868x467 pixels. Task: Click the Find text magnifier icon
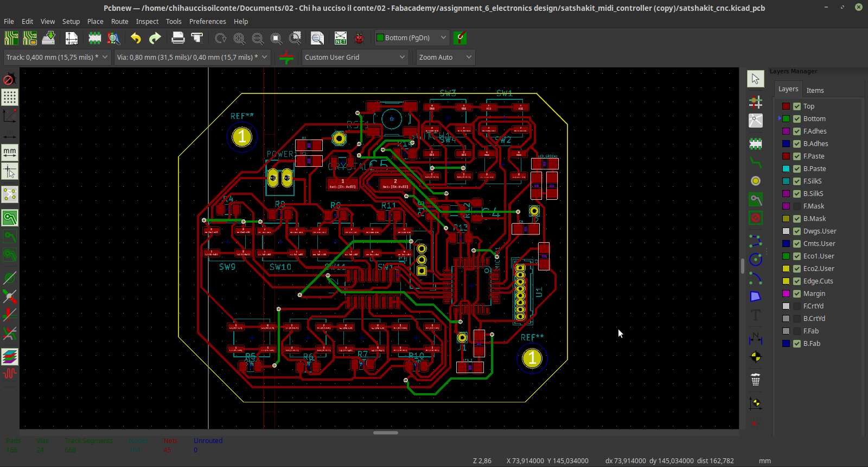[x=317, y=38]
